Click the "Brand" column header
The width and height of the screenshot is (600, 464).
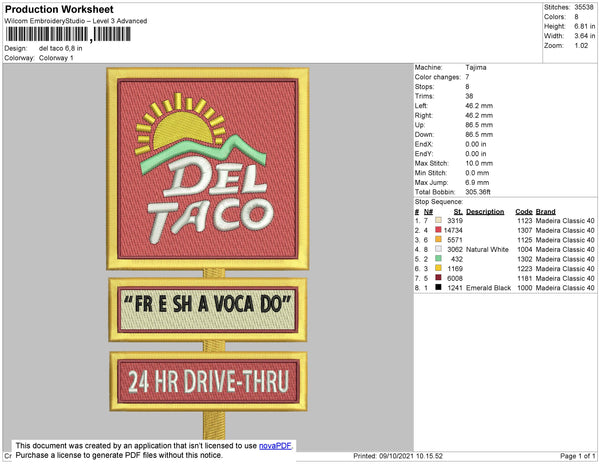[x=545, y=212]
